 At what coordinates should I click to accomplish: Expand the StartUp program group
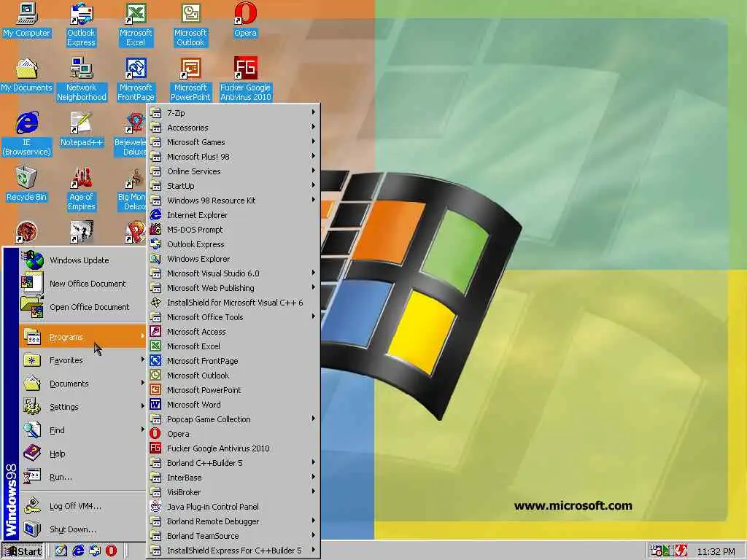pyautogui.click(x=233, y=186)
